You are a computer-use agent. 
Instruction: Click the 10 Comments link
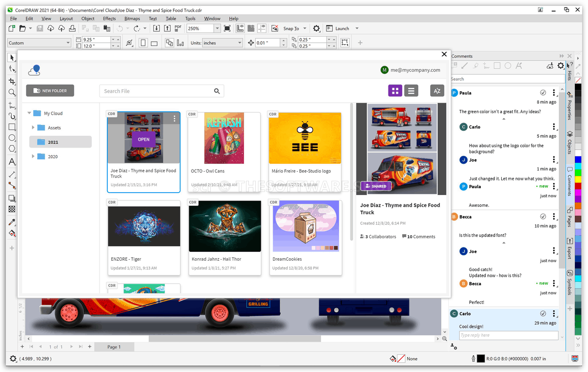point(418,237)
